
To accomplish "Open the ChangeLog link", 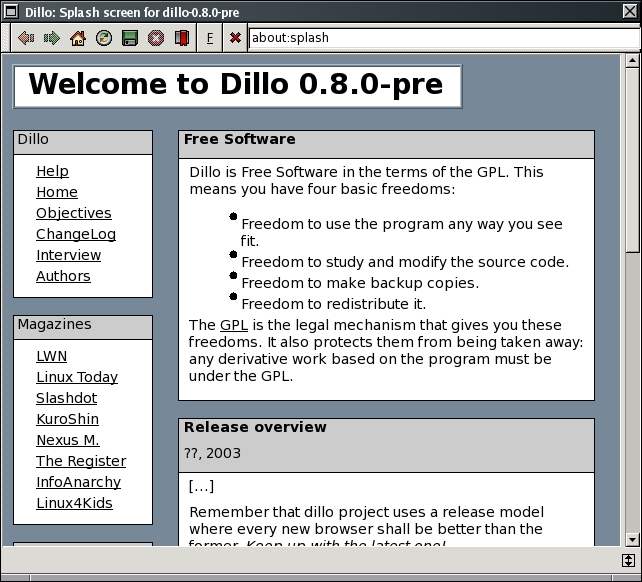I will coord(76,234).
